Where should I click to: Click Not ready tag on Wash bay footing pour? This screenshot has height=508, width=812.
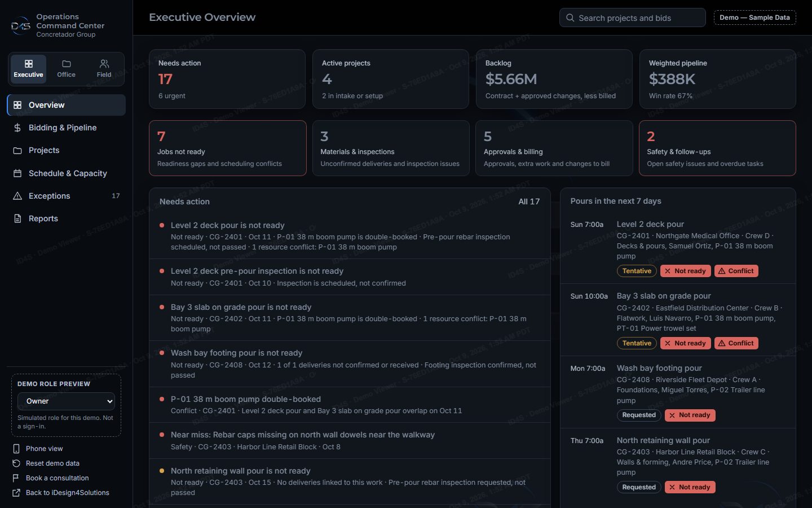click(x=690, y=415)
